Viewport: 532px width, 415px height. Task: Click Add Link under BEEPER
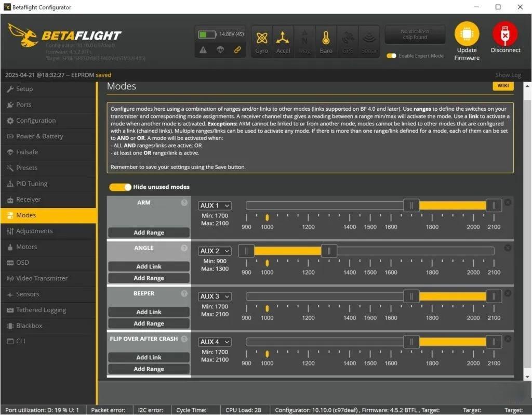click(149, 312)
